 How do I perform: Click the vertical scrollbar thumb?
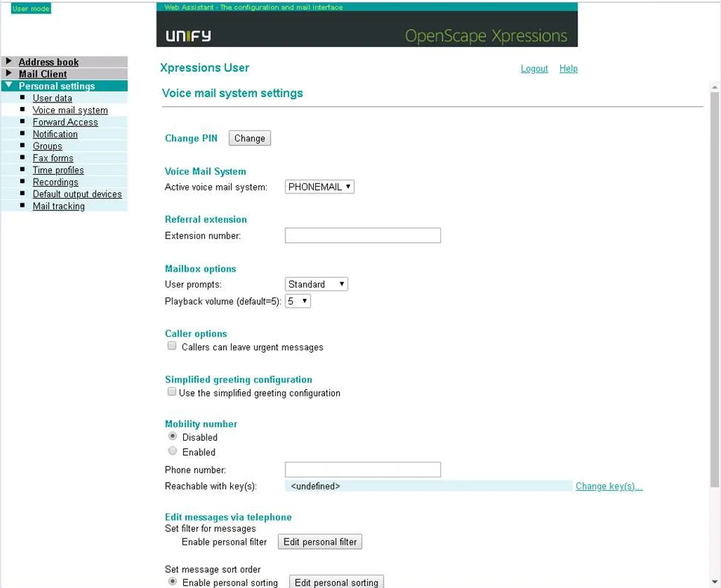pyautogui.click(x=714, y=290)
